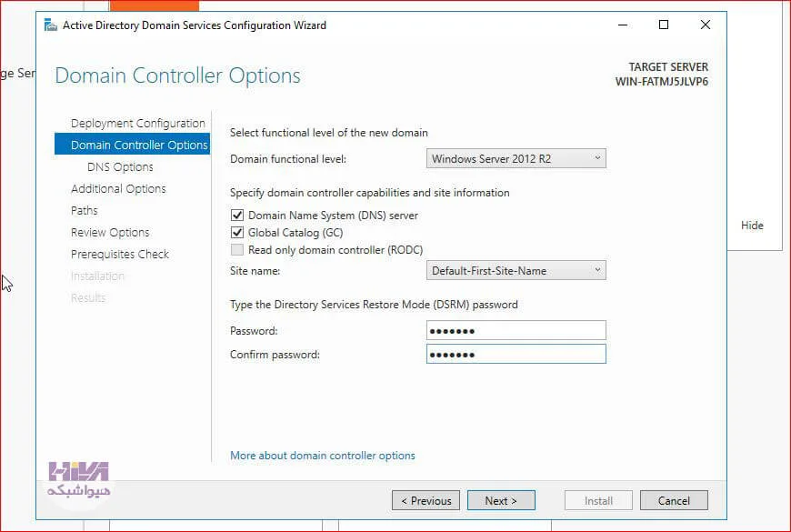Viewport: 791px width, 532px height.
Task: Maximize the configuration wizard window
Action: 664,25
